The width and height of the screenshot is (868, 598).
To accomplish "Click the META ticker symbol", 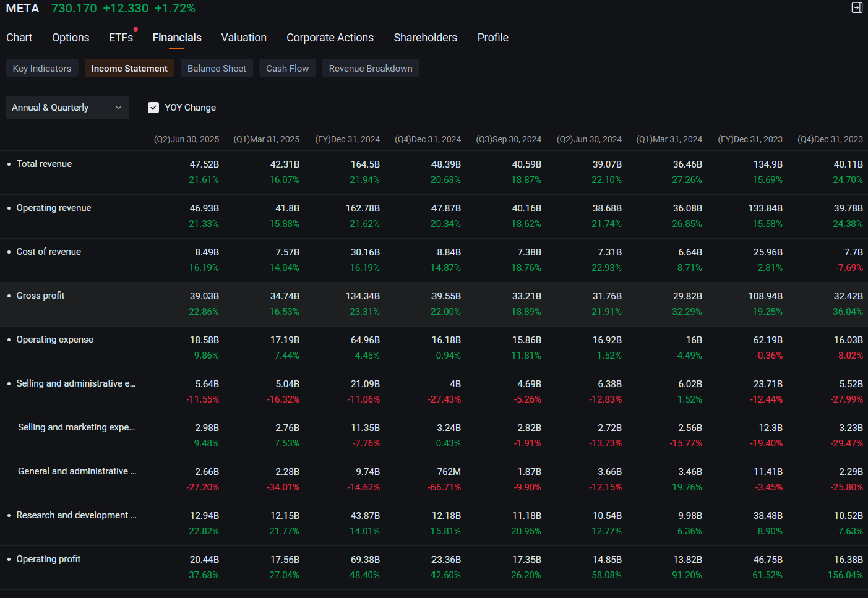I will (22, 9).
